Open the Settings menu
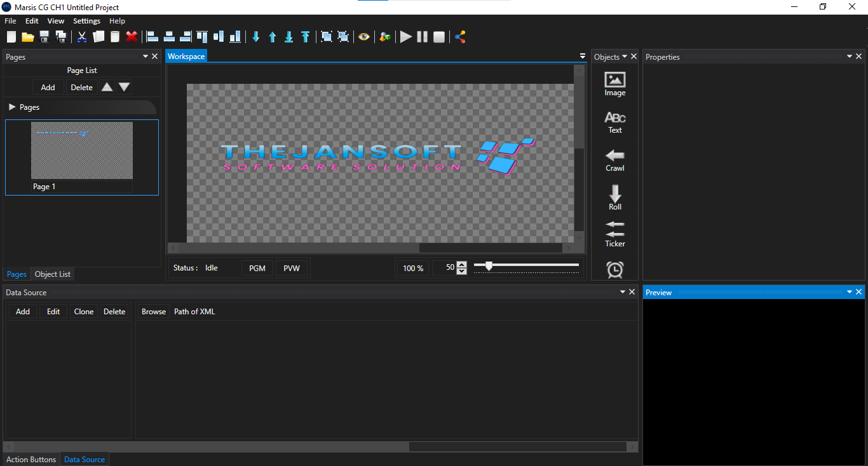The height and width of the screenshot is (466, 868). click(x=86, y=21)
